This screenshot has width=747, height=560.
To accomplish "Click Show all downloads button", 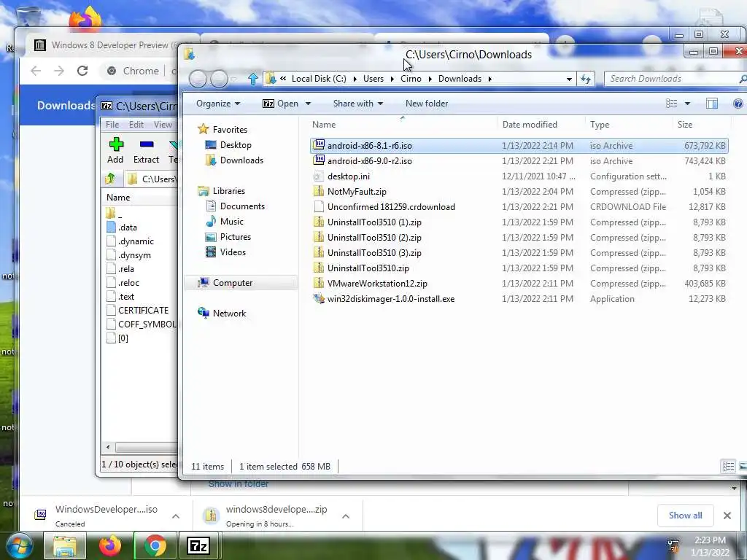I will point(685,516).
